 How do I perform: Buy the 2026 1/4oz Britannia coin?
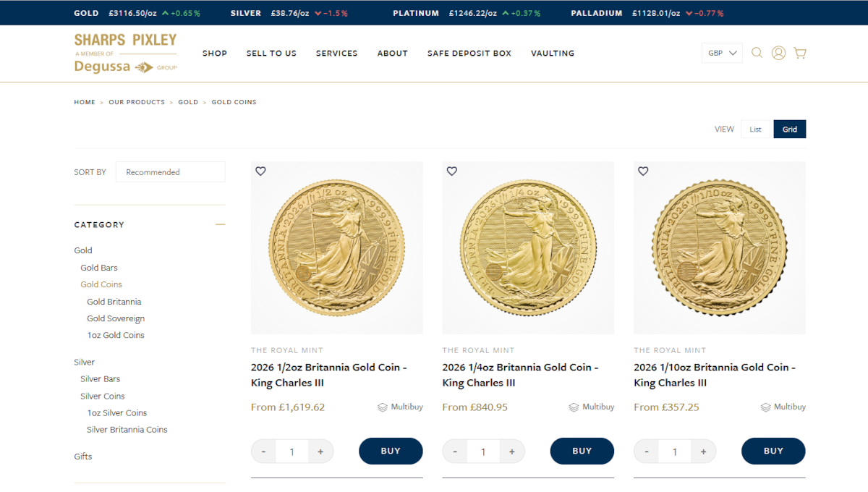tap(582, 451)
